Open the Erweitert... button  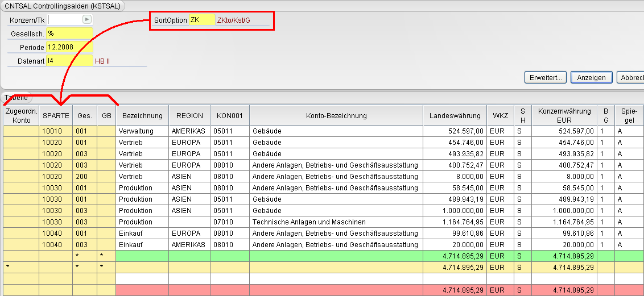tap(546, 77)
